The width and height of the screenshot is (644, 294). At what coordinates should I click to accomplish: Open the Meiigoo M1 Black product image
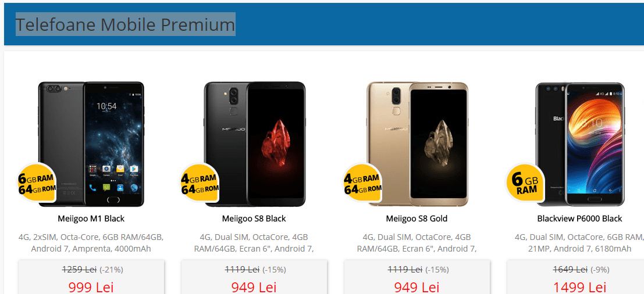pyautogui.click(x=91, y=144)
